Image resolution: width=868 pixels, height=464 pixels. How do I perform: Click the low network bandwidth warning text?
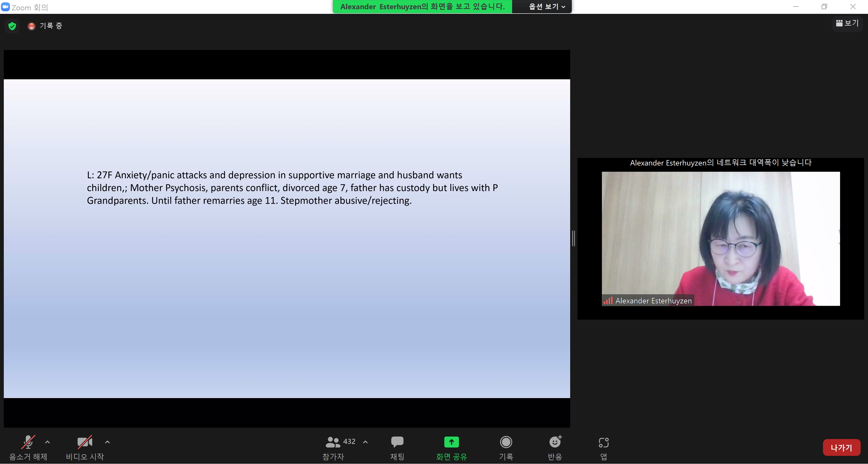pos(721,163)
